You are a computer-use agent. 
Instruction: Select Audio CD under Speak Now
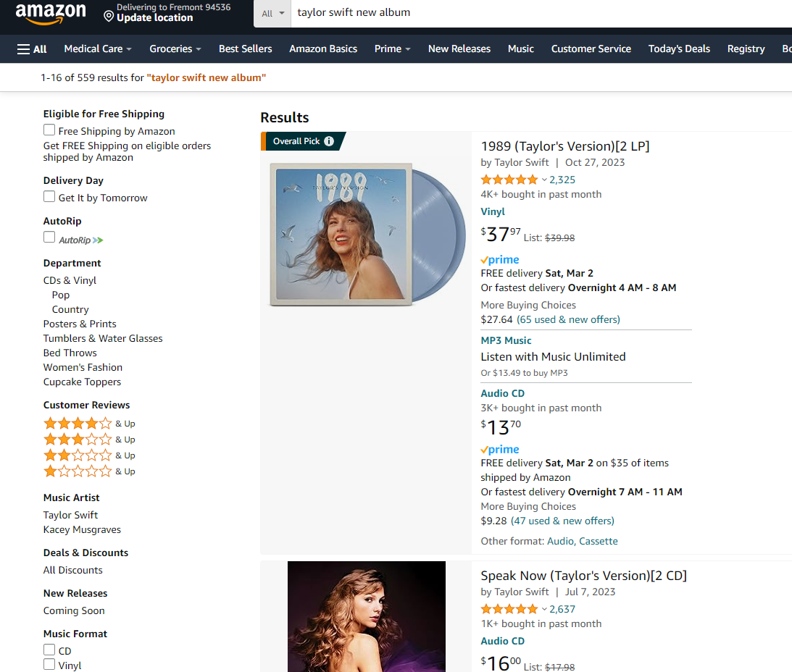point(503,641)
